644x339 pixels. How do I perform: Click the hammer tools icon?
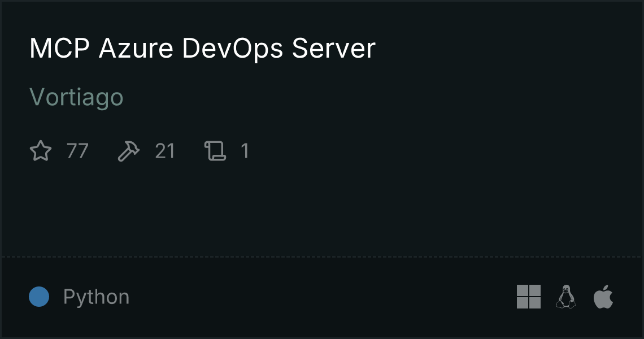click(129, 151)
